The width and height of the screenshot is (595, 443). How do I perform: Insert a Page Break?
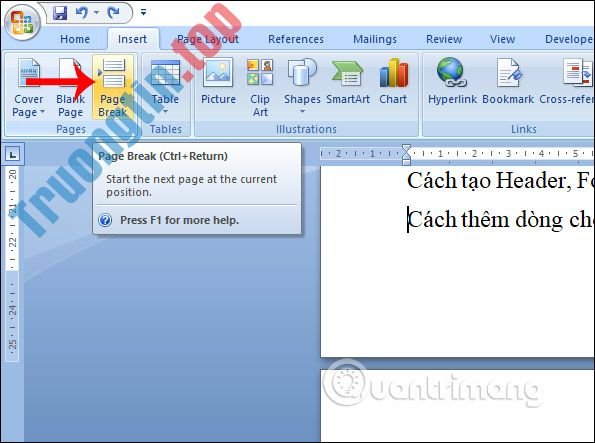(x=113, y=87)
